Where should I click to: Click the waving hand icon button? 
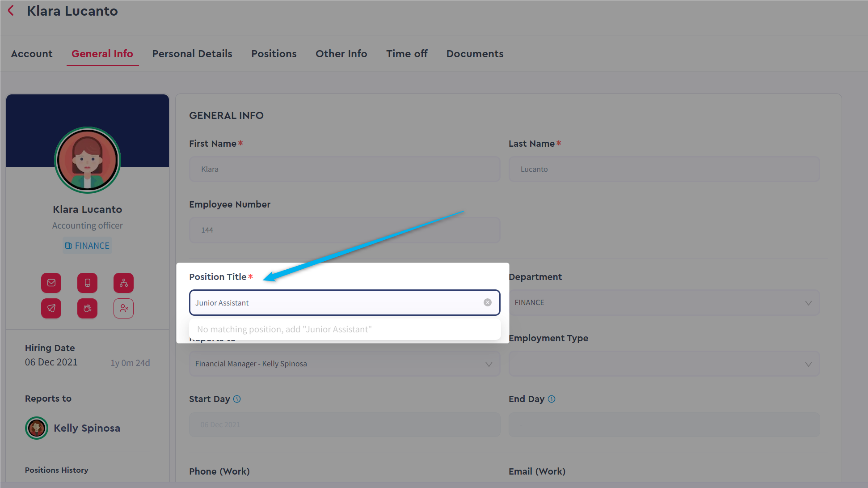tap(87, 308)
